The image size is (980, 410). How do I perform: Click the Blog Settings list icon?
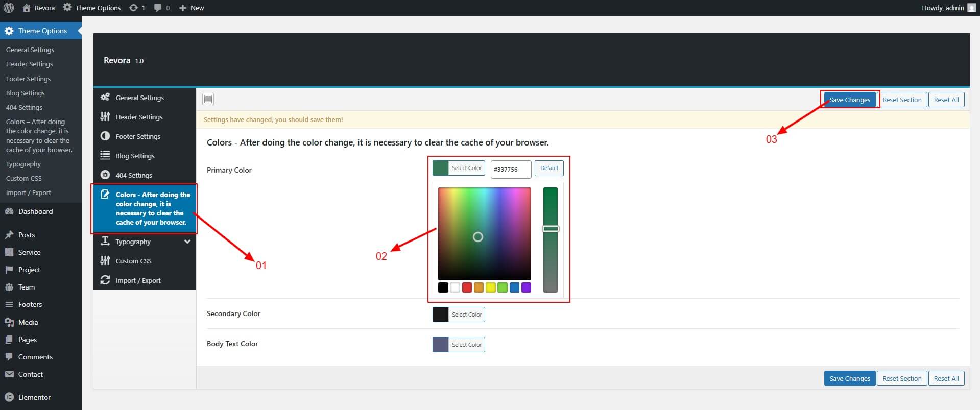point(105,155)
